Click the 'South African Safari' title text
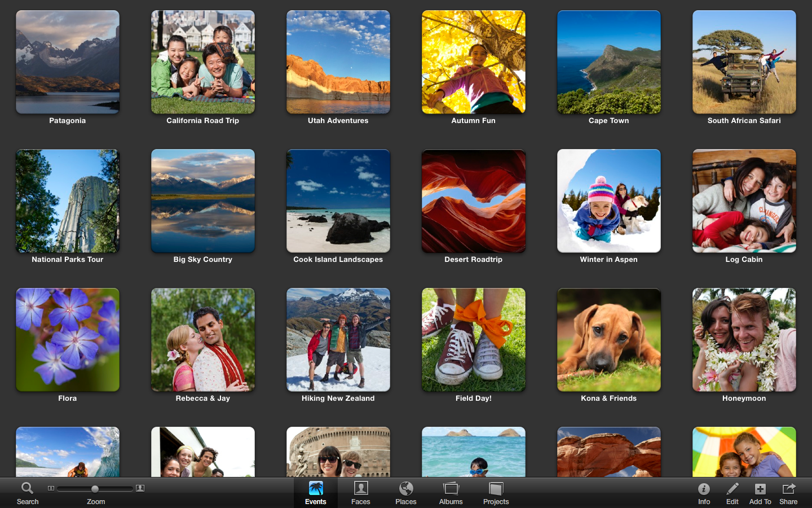This screenshot has width=812, height=508. (744, 121)
